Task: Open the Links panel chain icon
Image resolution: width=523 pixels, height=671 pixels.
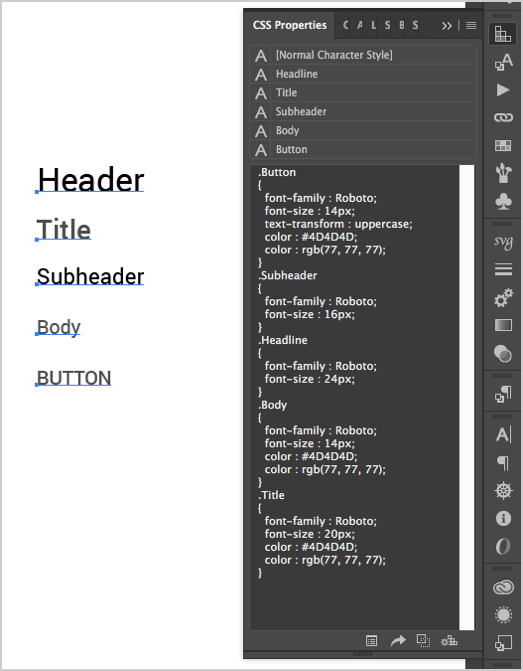Action: (x=503, y=117)
